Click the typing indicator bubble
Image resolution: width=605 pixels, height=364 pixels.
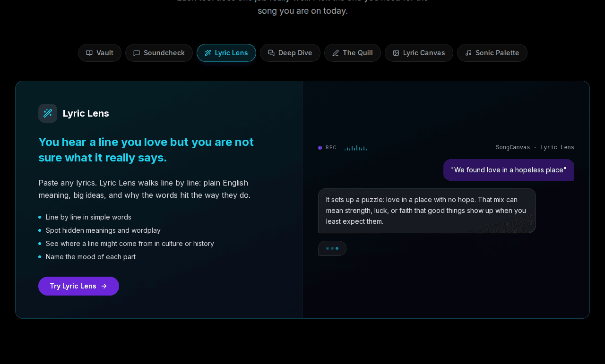332,248
